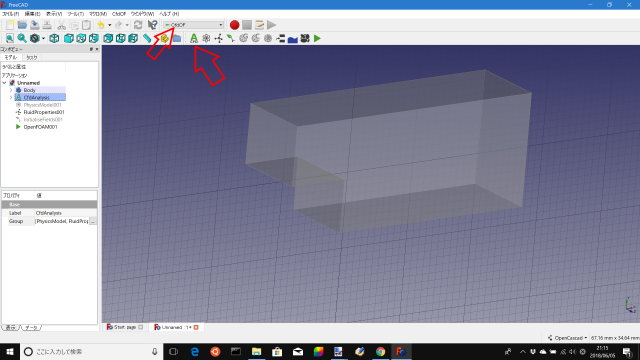
Task: Execute macro with gray play icon
Action: pyautogui.click(x=271, y=25)
